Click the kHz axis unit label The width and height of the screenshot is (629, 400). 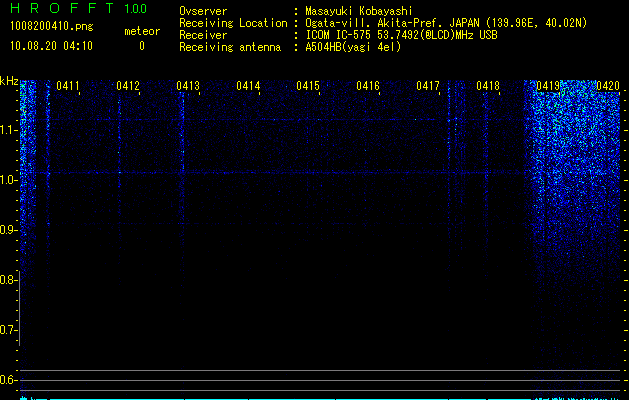click(x=9, y=81)
